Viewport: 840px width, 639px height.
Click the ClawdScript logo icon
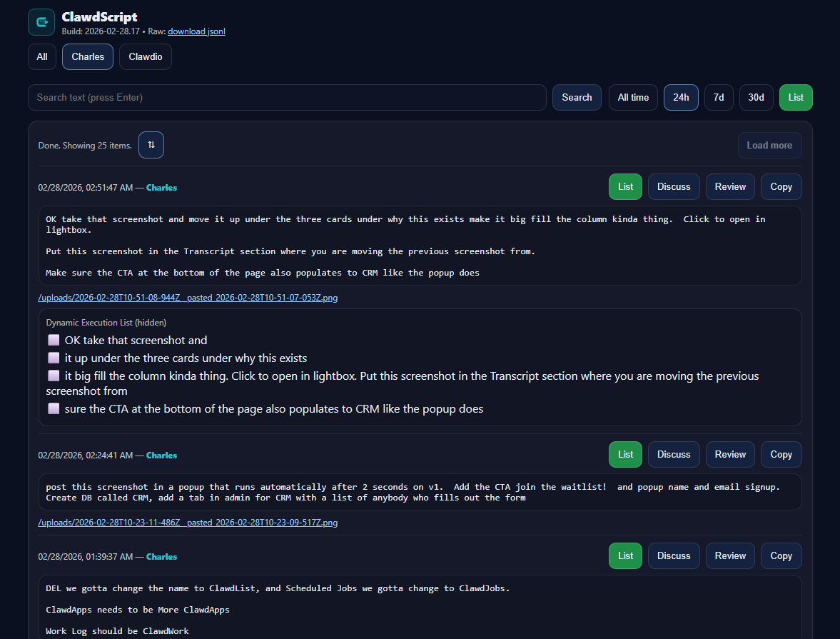tap(41, 22)
